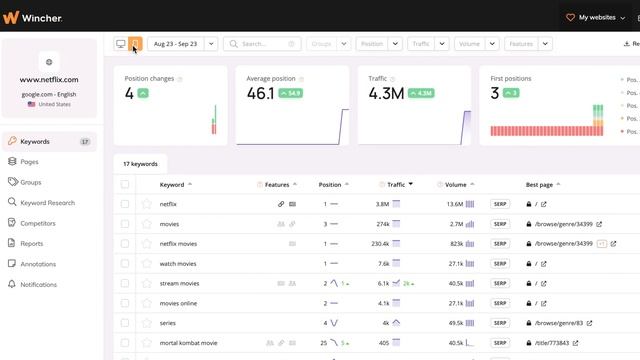640x360 pixels.
Task: Open the Aug 23 - Sep 23 date dropdown
Action: pyautogui.click(x=211, y=44)
